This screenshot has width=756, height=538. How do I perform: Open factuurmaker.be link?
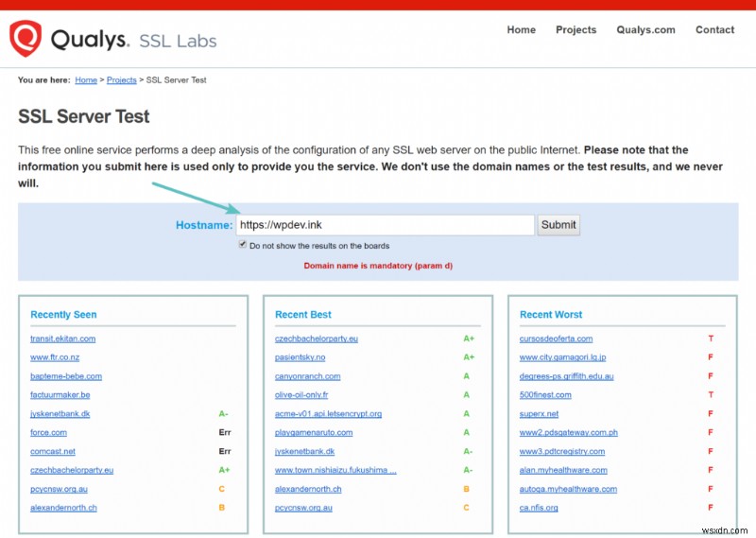tap(60, 395)
